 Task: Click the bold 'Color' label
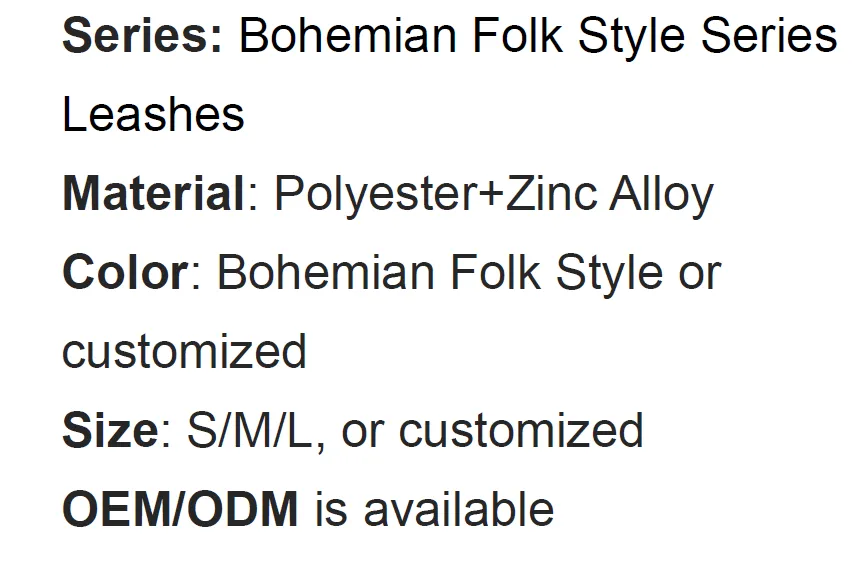(x=125, y=272)
